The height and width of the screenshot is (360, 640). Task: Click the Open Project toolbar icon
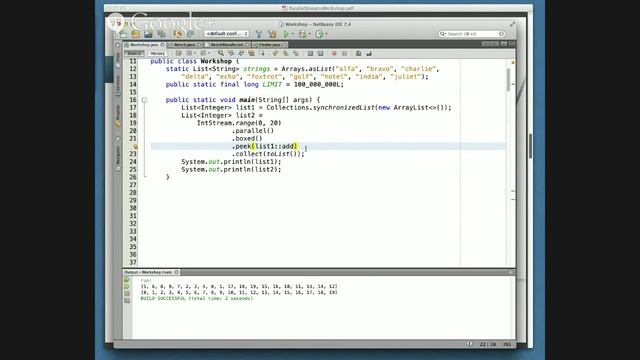[149, 34]
